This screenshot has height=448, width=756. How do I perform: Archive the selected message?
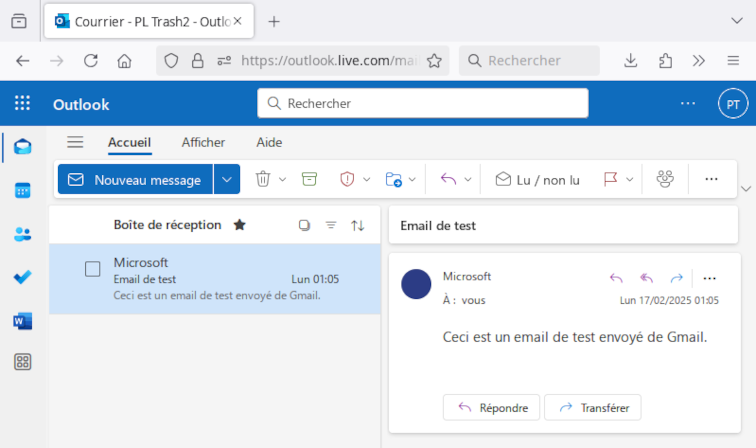click(309, 179)
